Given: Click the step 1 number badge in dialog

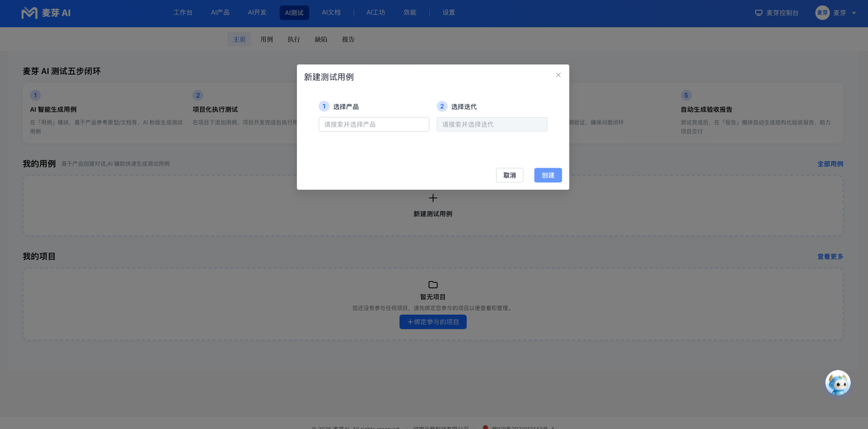Looking at the screenshot, I should [x=324, y=107].
